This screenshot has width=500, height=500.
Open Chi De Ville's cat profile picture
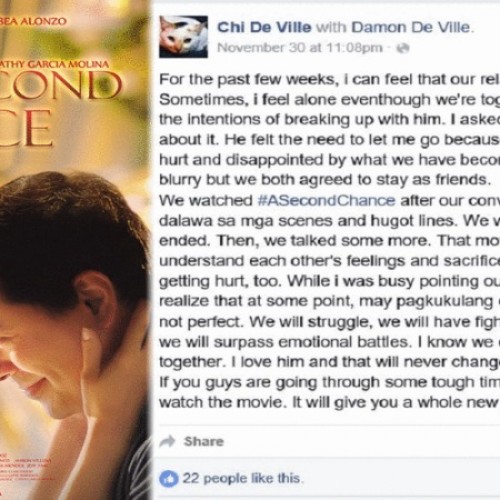point(184,37)
